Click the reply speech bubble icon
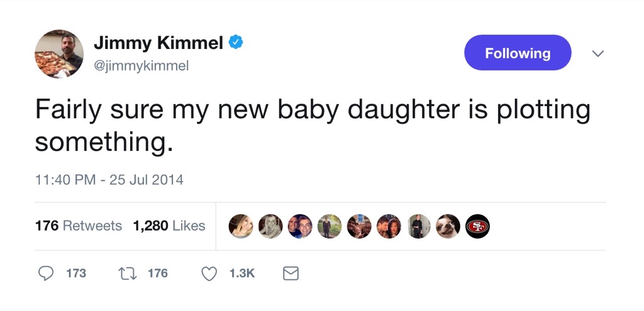Viewport: 644px width, 311px height. [46, 273]
